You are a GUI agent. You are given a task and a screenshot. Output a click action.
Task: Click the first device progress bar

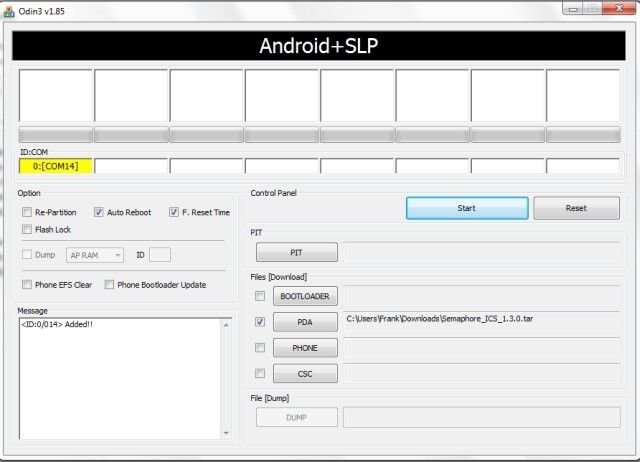tap(56, 135)
